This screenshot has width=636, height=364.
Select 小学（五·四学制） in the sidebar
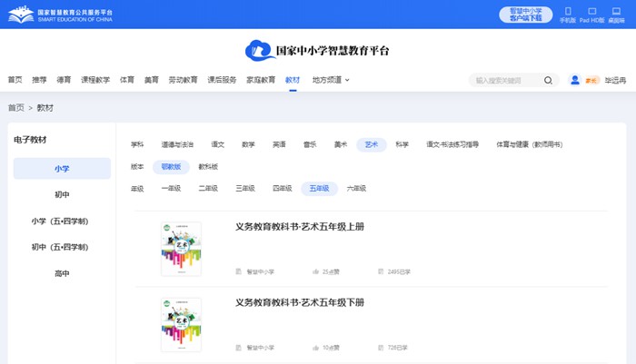[x=60, y=221]
